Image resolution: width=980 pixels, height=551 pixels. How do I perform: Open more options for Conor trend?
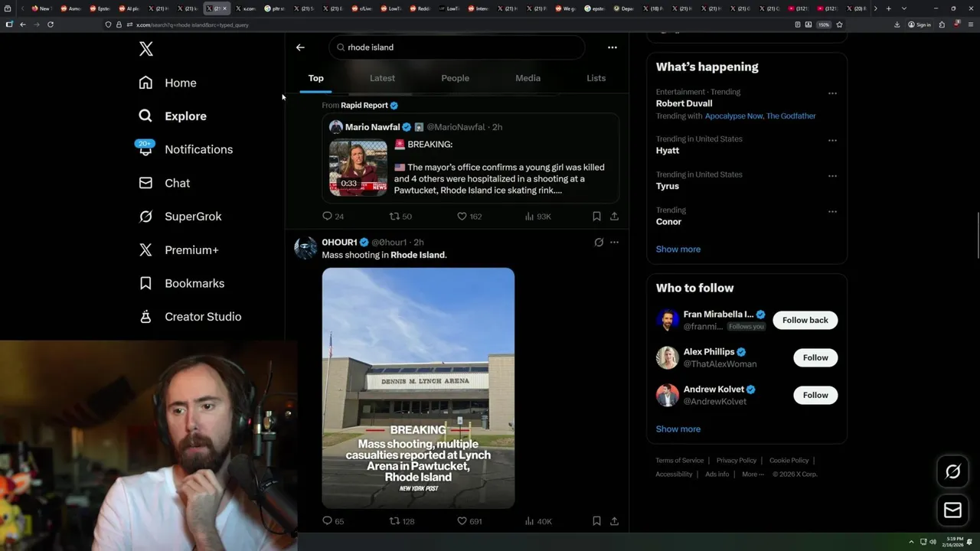(x=832, y=211)
